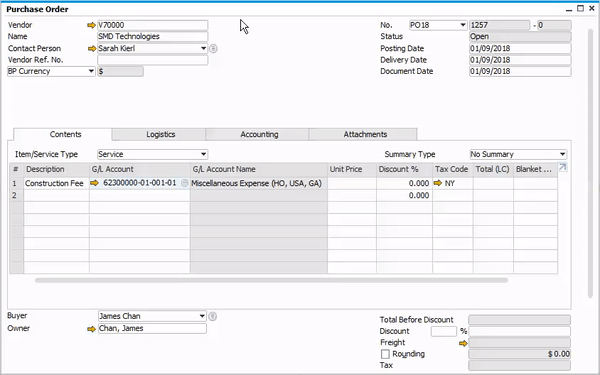Image resolution: width=600 pixels, height=375 pixels.
Task: Click the Discount % column header
Action: click(x=404, y=169)
